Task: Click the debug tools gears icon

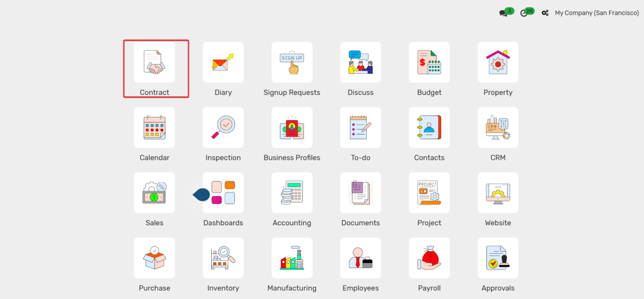Action: pyautogui.click(x=545, y=13)
